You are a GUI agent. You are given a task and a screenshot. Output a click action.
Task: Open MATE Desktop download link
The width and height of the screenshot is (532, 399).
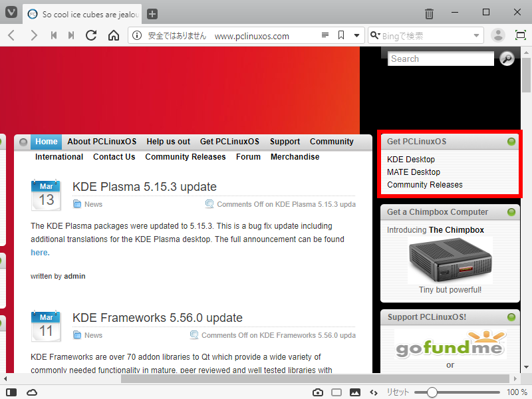pos(414,172)
